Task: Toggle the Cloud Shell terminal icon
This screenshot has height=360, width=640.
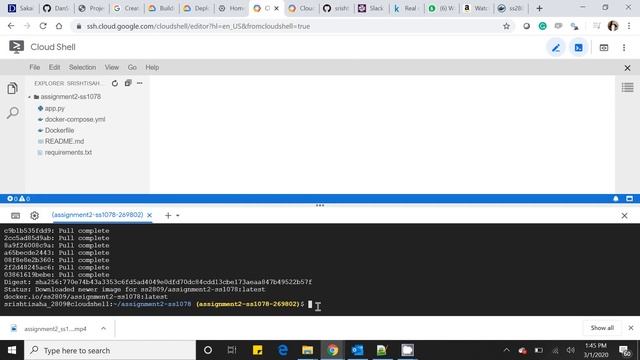Action: click(578, 48)
